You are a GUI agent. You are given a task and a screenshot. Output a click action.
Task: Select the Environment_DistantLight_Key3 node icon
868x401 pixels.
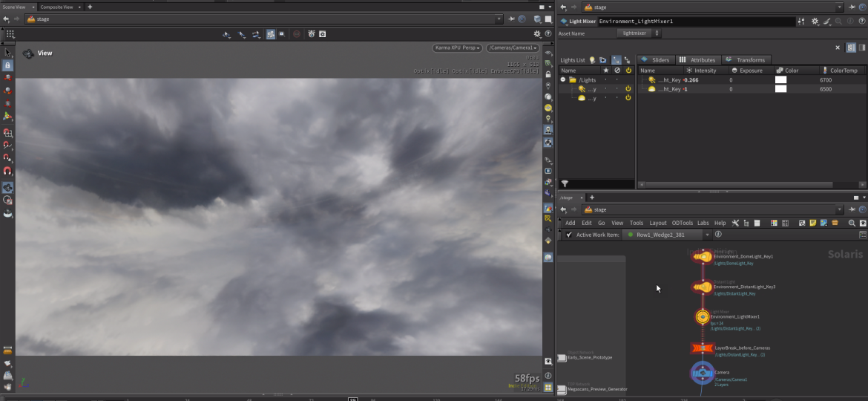tap(703, 287)
